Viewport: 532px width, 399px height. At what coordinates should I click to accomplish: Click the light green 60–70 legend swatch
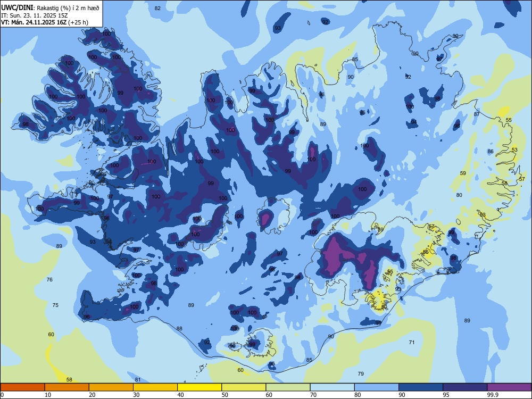[288, 387]
